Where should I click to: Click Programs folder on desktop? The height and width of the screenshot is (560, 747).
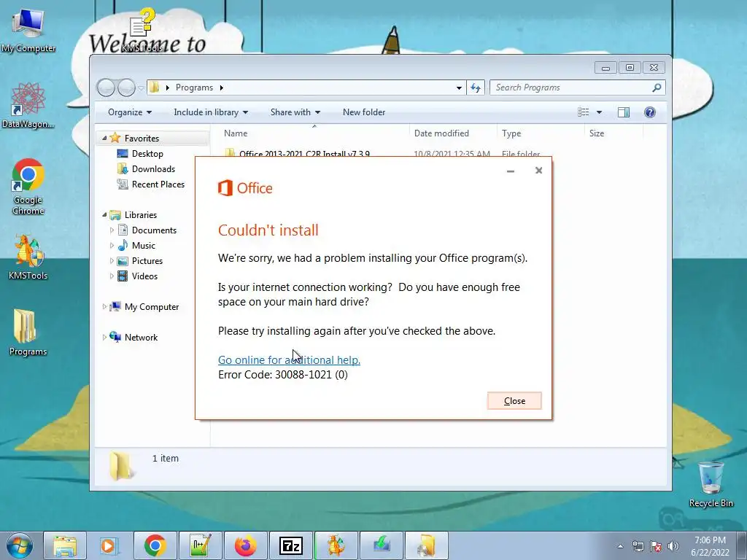(x=28, y=332)
